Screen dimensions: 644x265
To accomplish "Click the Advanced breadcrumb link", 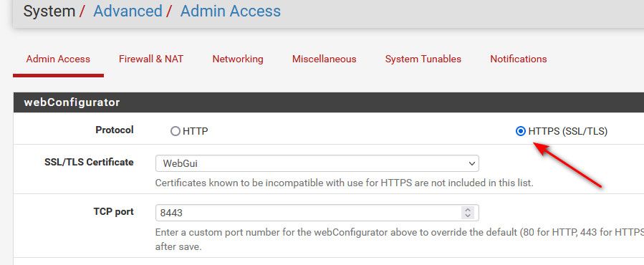I will click(x=128, y=11).
